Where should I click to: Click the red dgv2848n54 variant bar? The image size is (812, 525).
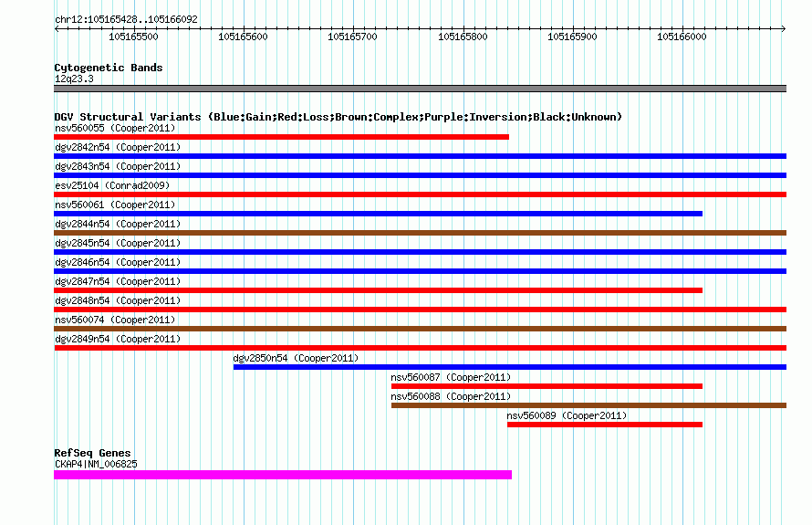420,310
